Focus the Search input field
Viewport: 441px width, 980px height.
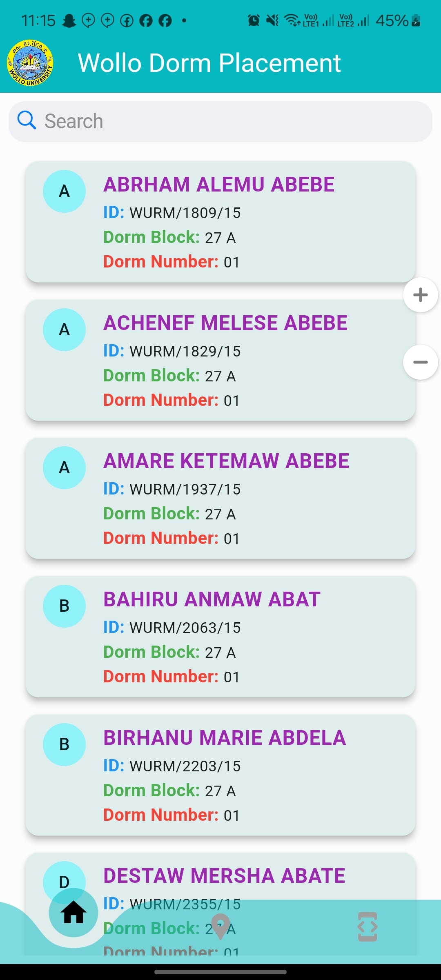(220, 122)
